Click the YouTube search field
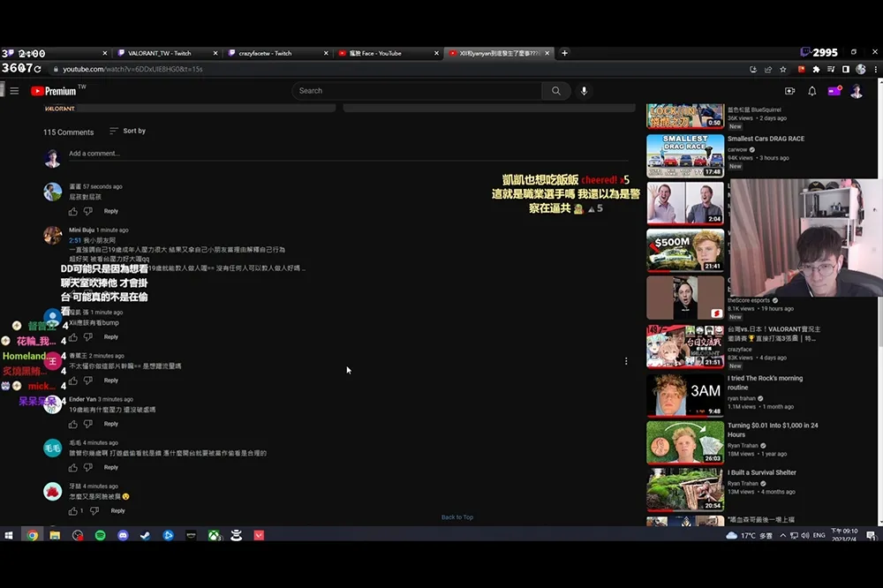The height and width of the screenshot is (588, 883). [417, 91]
